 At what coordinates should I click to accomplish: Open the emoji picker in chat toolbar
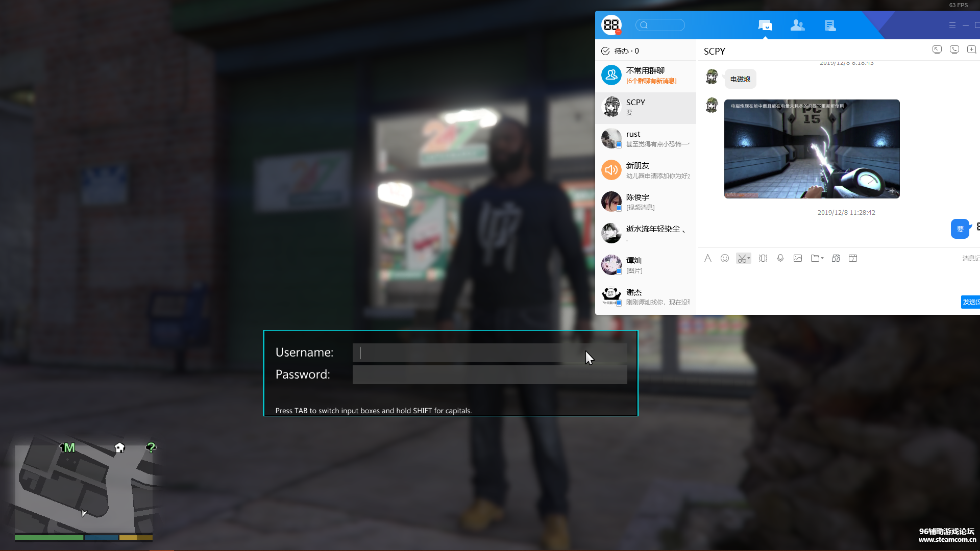[725, 258]
